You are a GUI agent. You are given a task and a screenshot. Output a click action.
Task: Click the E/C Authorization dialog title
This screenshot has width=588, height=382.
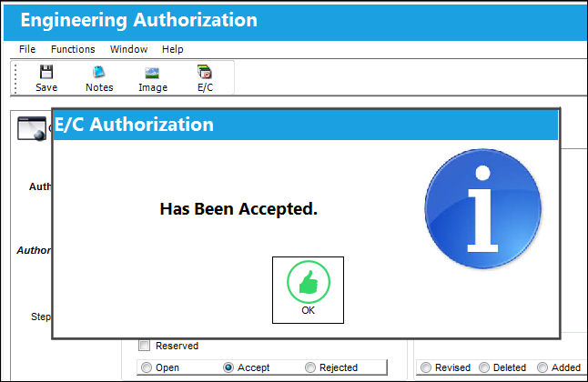click(x=134, y=125)
